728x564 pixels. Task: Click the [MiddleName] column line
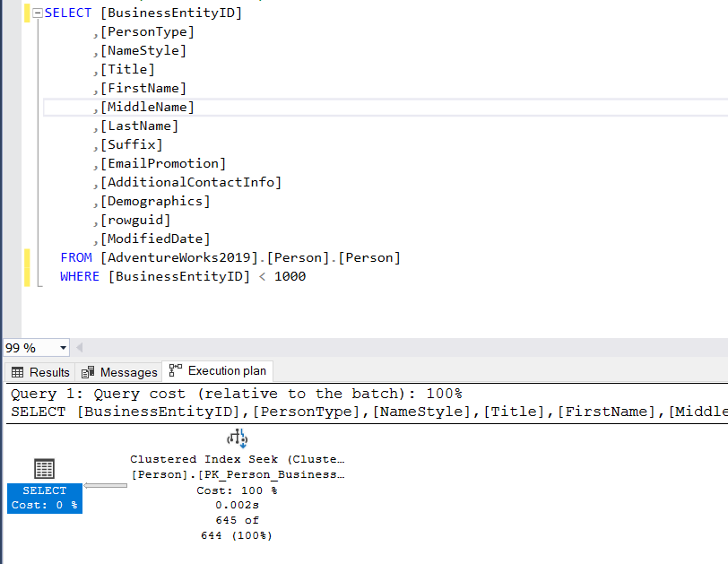point(143,108)
